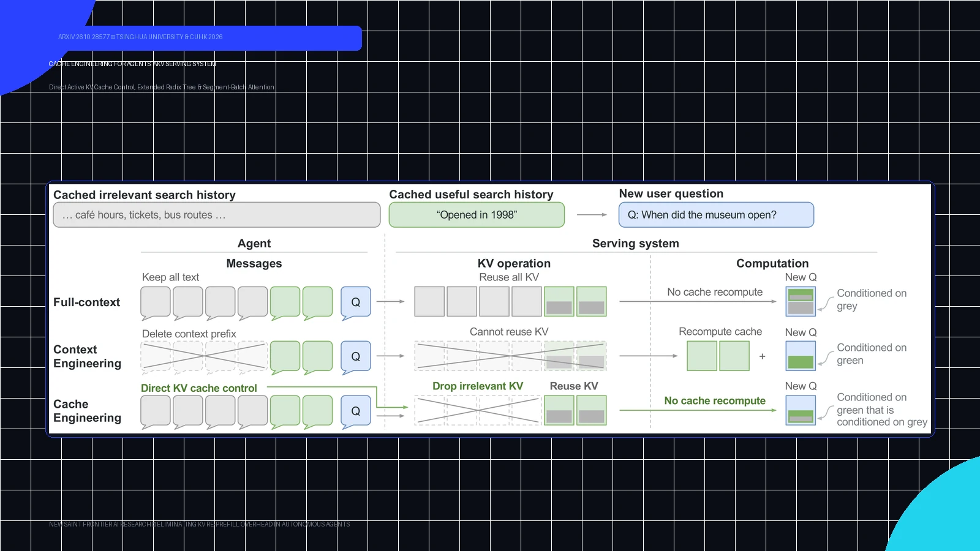
Task: Click subtitle 'Direct Active KV Cache Control, Extended Radix Tree'
Action: tap(162, 87)
